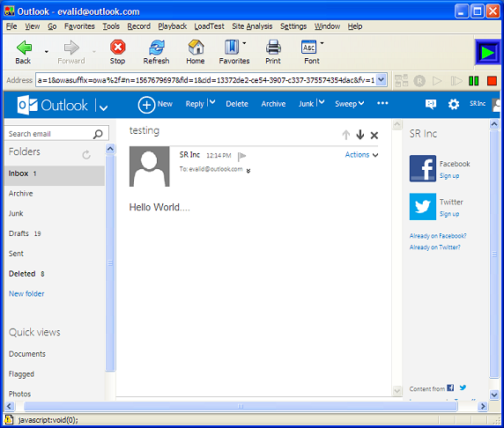Viewport: 504px width, 428px height.
Task: Compose a message with the New plus icon
Action: (x=146, y=105)
